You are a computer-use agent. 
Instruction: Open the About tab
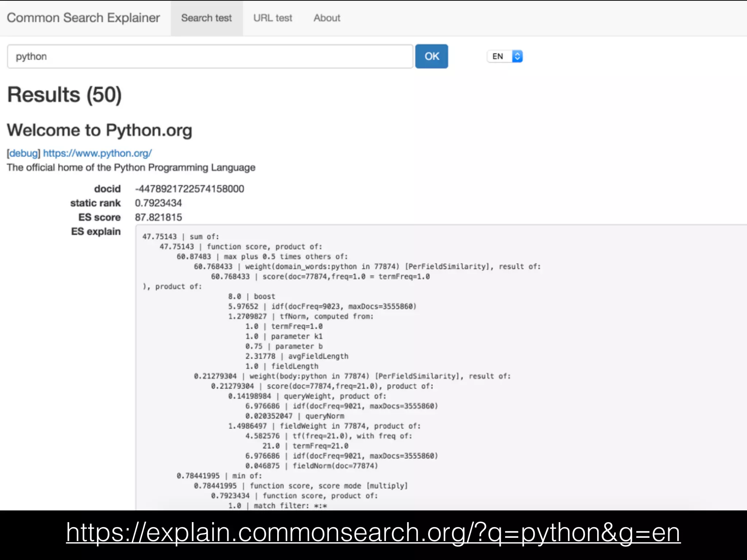327,18
